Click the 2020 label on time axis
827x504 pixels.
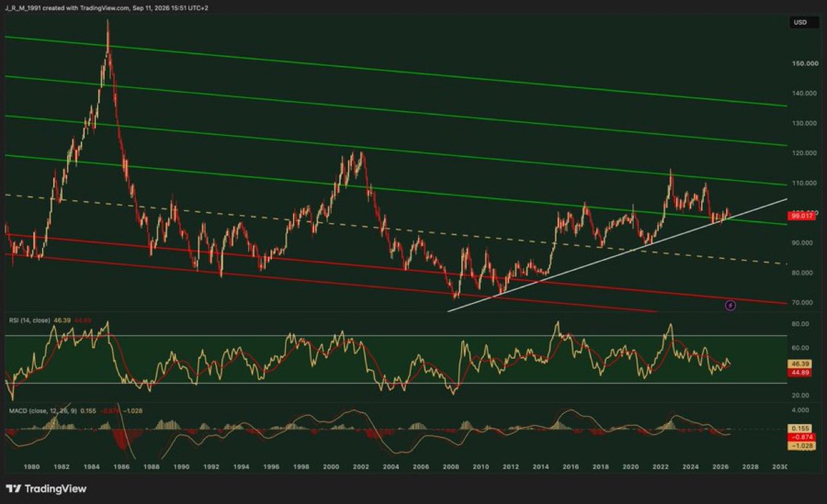point(630,466)
